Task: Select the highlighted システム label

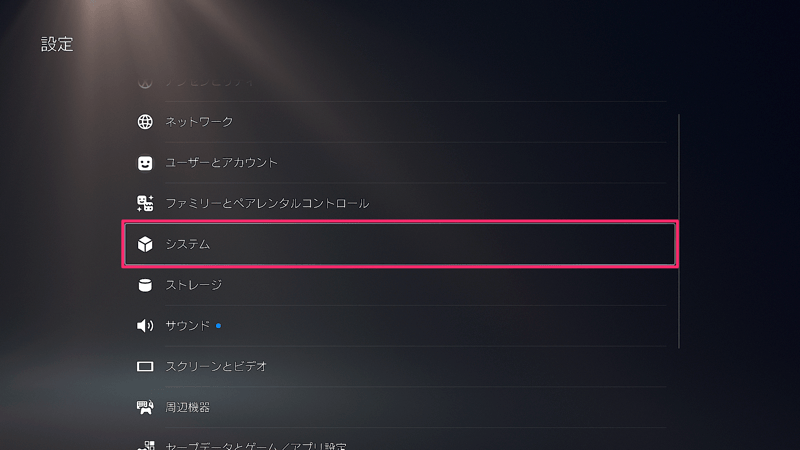Action: pyautogui.click(x=188, y=244)
